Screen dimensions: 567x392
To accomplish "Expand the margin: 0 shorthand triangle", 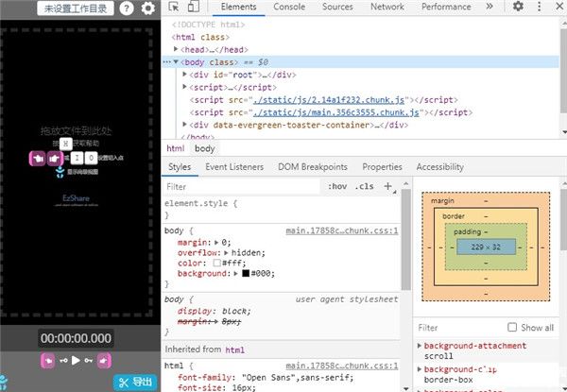I will [x=216, y=243].
